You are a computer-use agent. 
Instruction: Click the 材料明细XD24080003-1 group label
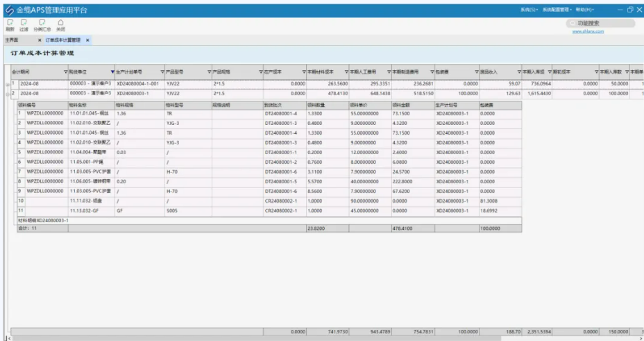pos(44,221)
